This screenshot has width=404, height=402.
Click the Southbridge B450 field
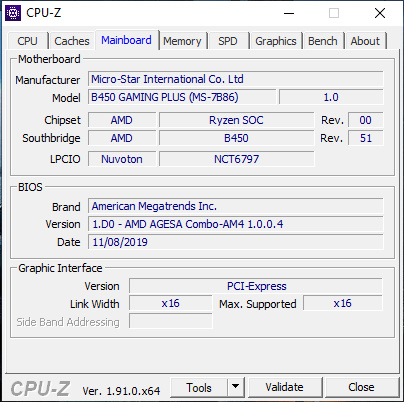[236, 138]
